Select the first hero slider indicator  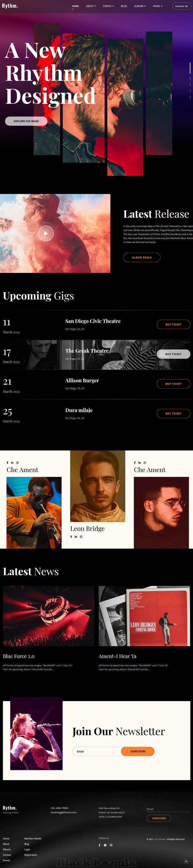coord(190,68)
